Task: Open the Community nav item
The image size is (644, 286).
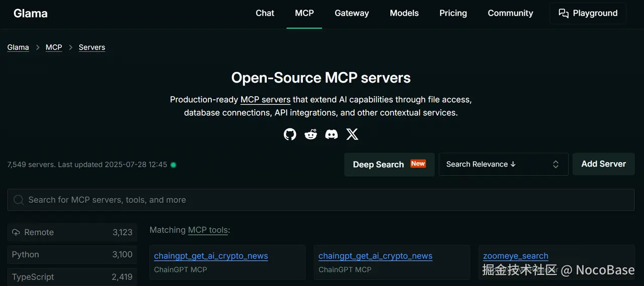Action: click(x=511, y=13)
